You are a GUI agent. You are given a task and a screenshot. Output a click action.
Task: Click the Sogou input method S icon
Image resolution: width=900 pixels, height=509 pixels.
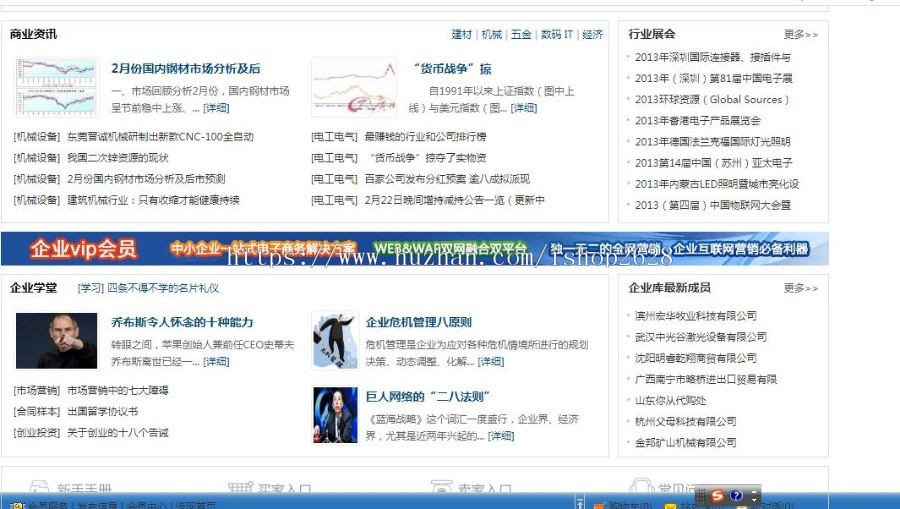717,495
